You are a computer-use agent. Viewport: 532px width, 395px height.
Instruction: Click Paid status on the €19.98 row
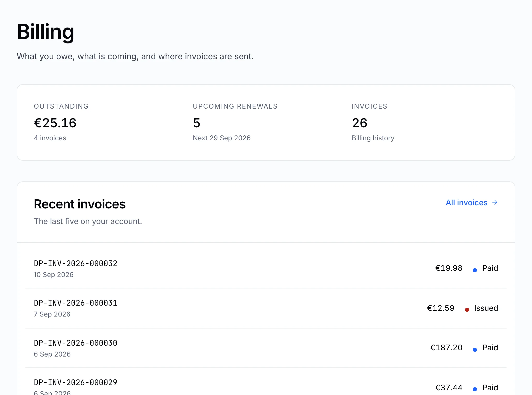point(490,268)
